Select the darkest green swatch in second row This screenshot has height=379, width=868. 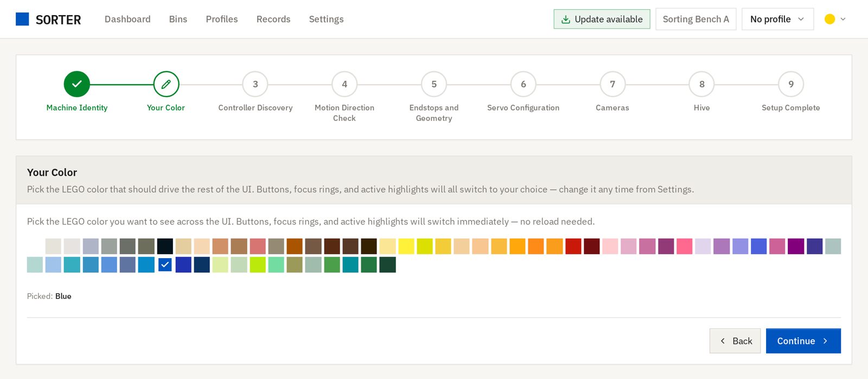click(x=387, y=265)
